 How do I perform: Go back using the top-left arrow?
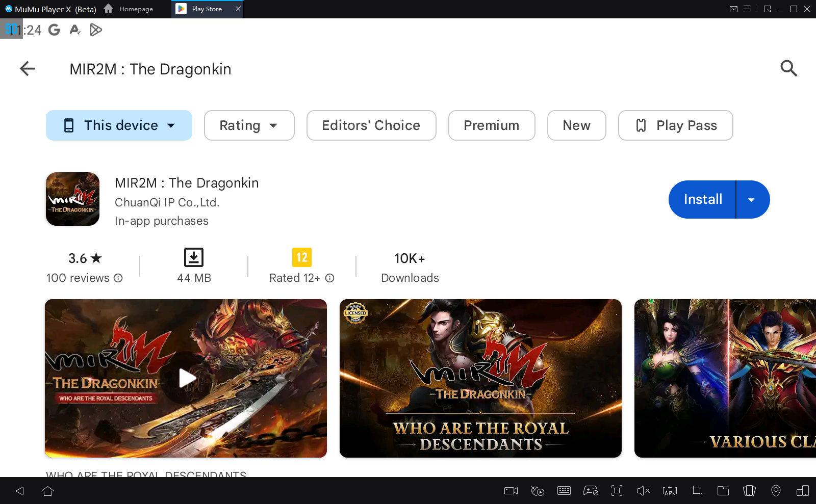click(x=28, y=68)
